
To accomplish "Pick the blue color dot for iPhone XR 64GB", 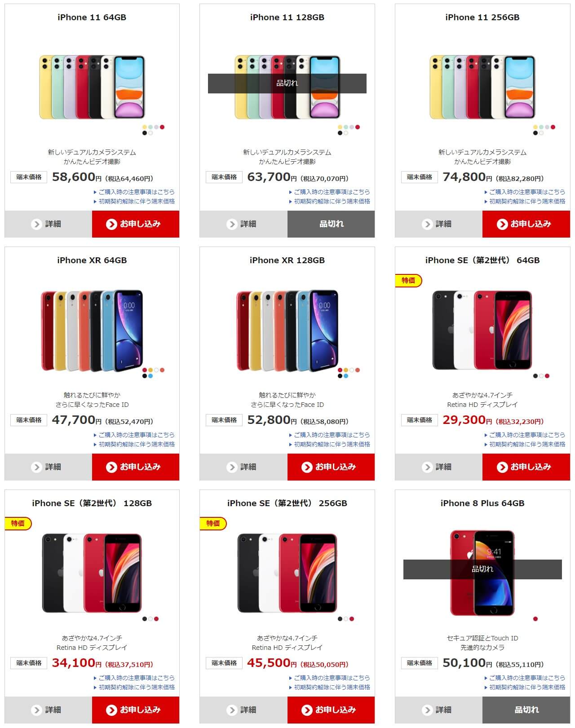I will tap(150, 376).
